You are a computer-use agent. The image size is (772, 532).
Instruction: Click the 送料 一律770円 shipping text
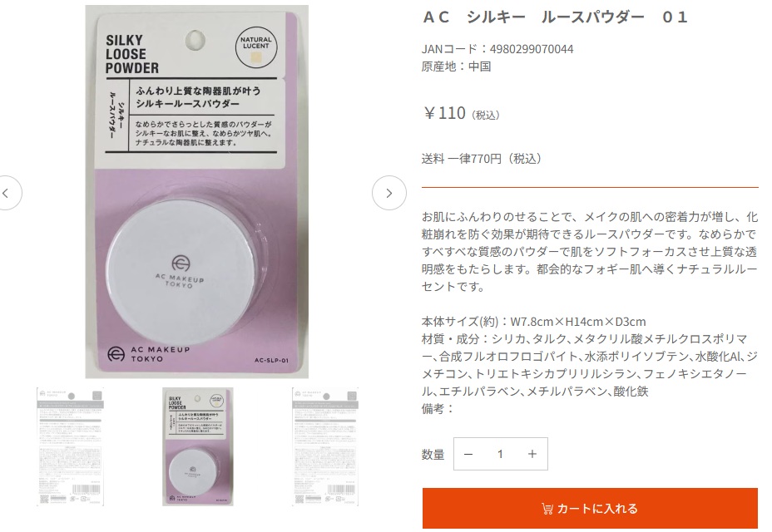click(x=482, y=159)
